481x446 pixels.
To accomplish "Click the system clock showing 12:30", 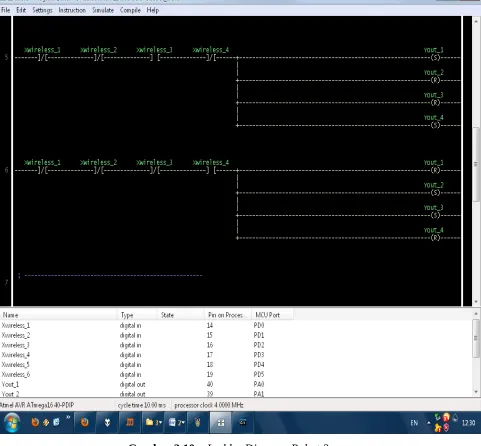I will click(x=468, y=423).
